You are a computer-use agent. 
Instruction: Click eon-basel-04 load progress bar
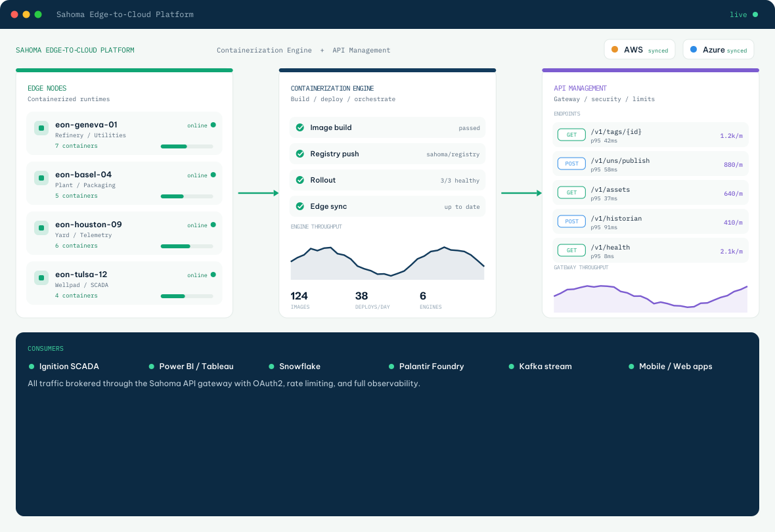[x=187, y=196]
